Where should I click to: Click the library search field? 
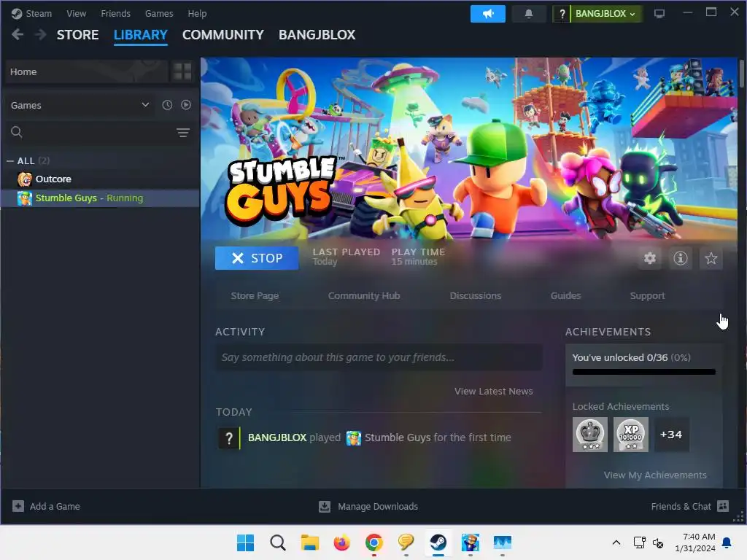(90, 132)
